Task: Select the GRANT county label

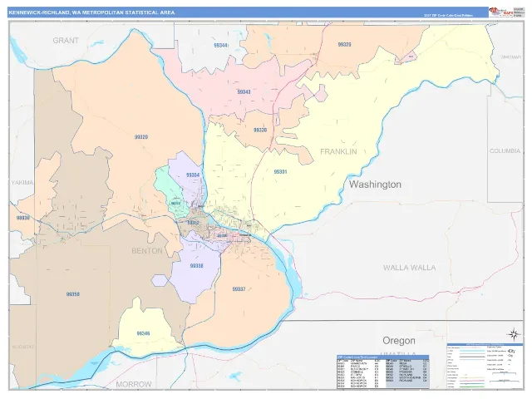Action: [x=66, y=41]
